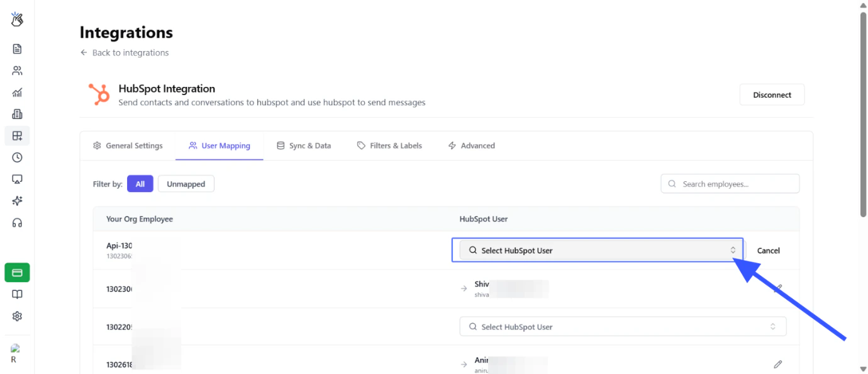Open the headphones support icon
Viewport: 868px width, 374px height.
point(17,222)
